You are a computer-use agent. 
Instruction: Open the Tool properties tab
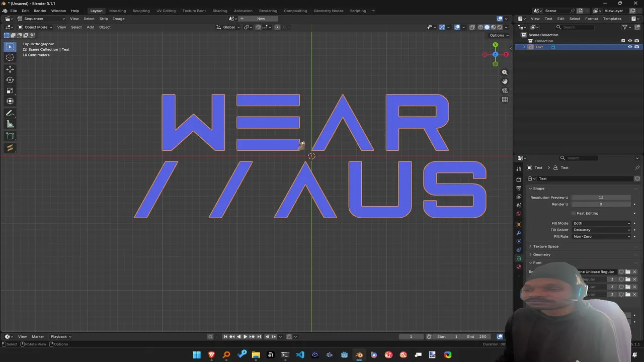tap(519, 169)
